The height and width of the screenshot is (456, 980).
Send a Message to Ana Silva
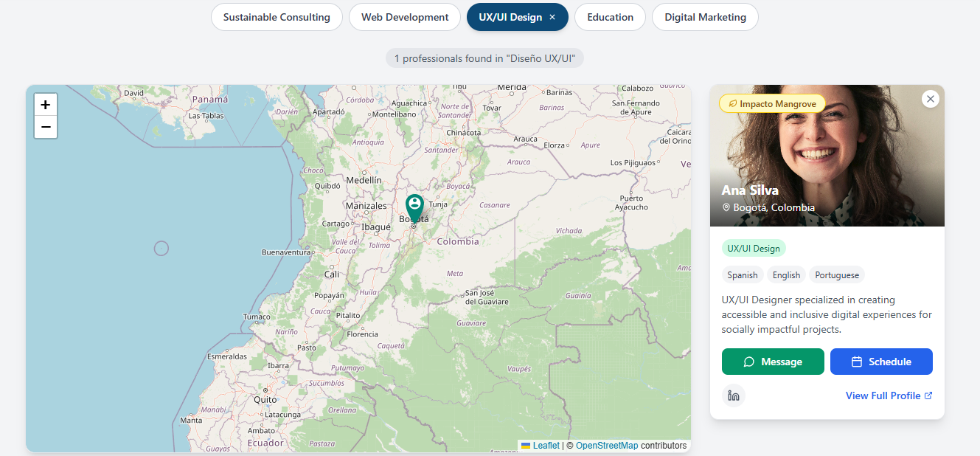click(773, 362)
